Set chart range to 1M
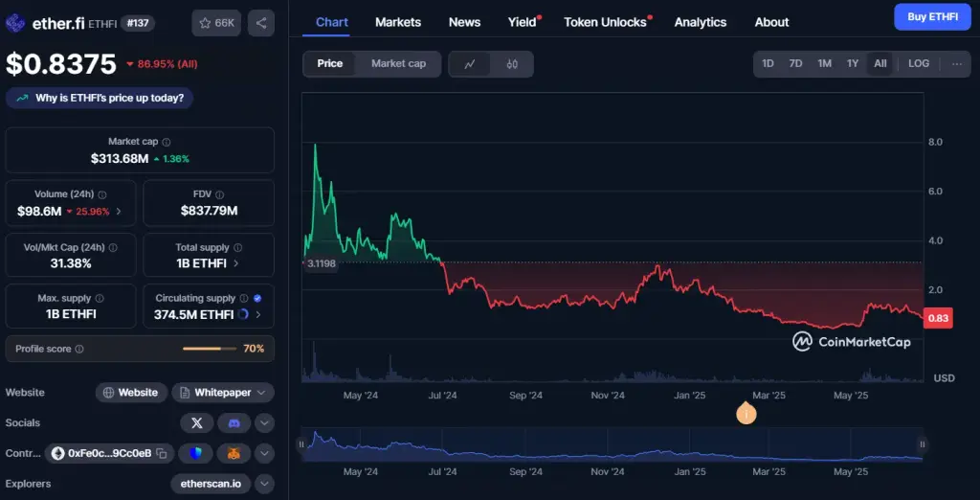The image size is (980, 500). 824,64
